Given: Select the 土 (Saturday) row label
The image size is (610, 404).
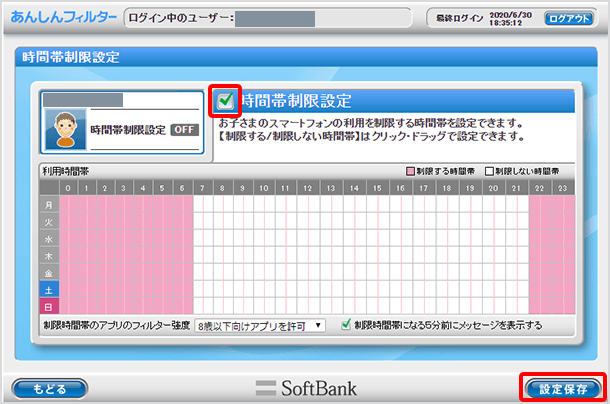Looking at the screenshot, I should [48, 288].
